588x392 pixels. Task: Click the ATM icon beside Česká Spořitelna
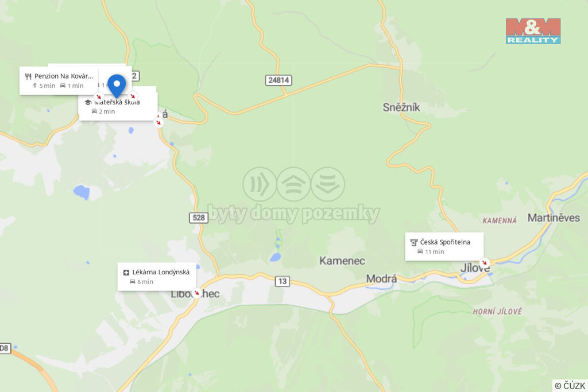pos(413,242)
